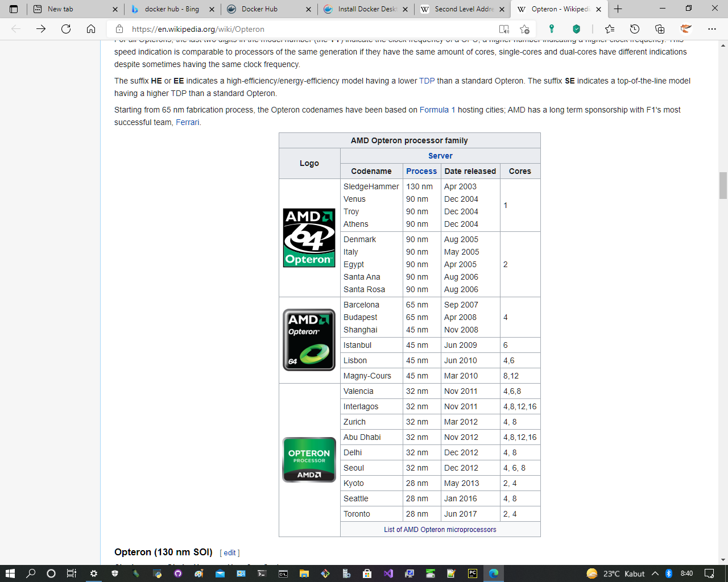728x582 pixels.
Task: Open Microsoft Store from the taskbar
Action: (x=367, y=573)
